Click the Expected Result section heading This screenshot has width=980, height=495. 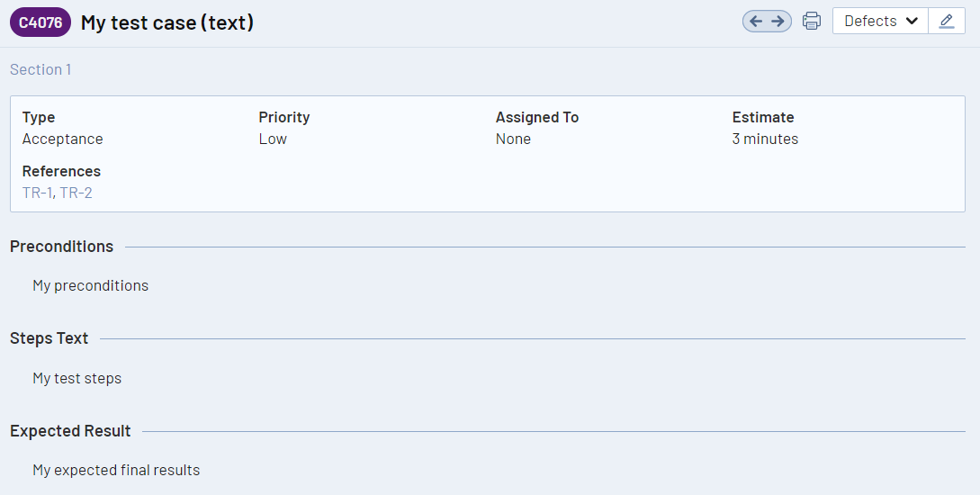pos(70,431)
